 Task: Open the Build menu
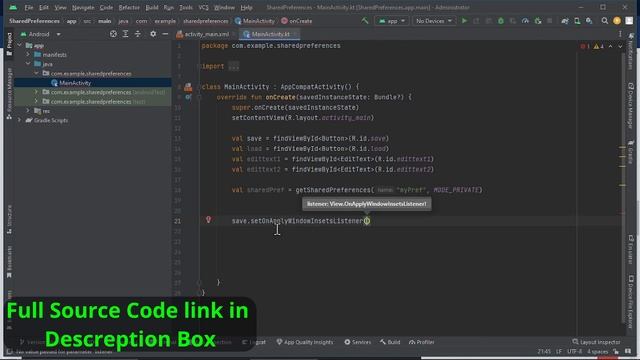(152, 7)
